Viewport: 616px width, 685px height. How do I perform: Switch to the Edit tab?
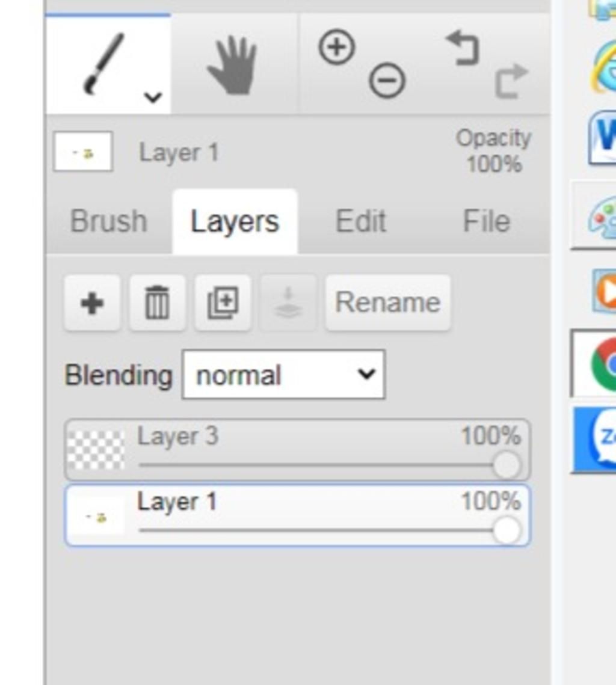[x=360, y=221]
